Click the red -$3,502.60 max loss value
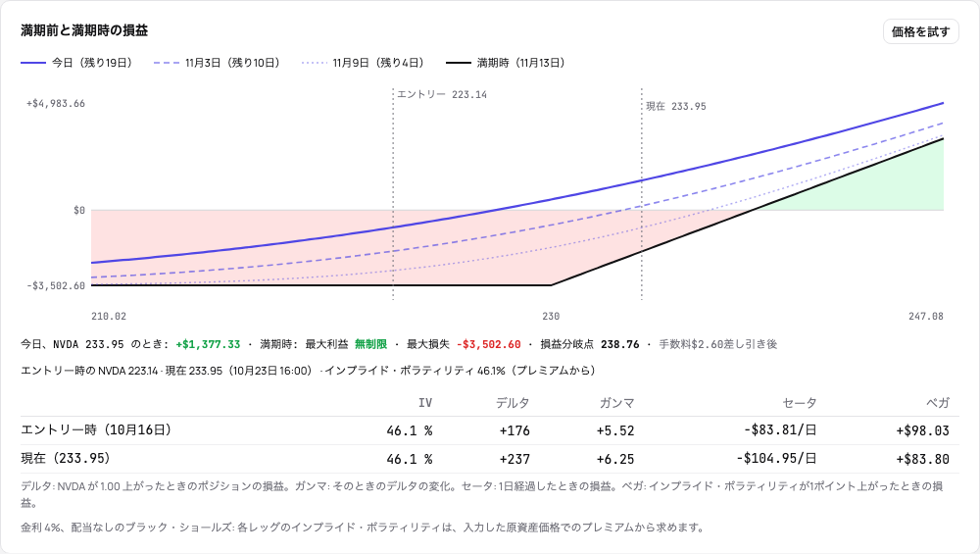Image resolution: width=980 pixels, height=554 pixels. 489,344
